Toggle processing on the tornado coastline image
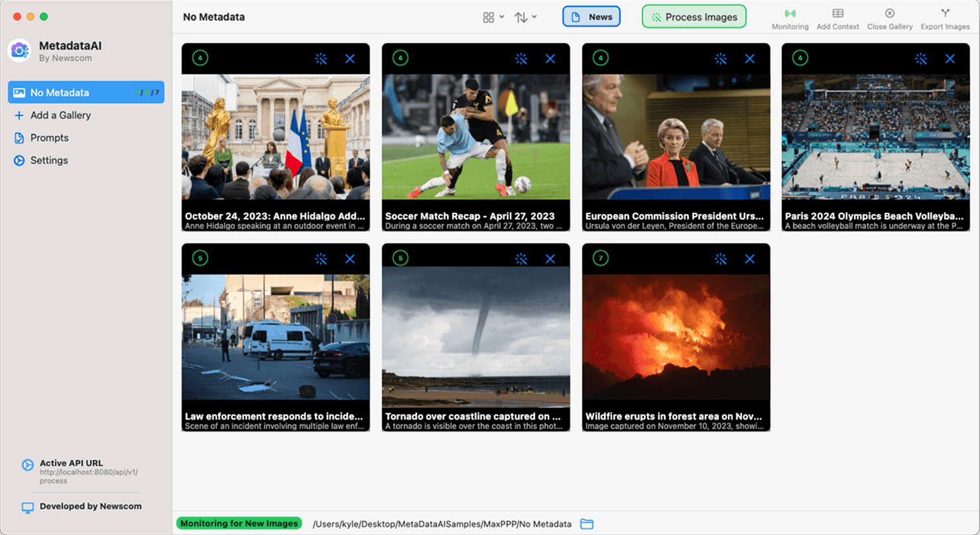 pos(521,259)
